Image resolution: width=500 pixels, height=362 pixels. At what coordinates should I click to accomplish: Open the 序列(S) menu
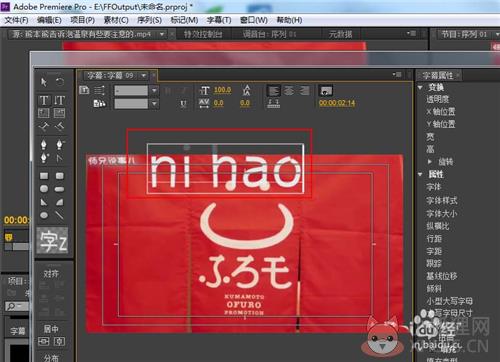pos(149,20)
